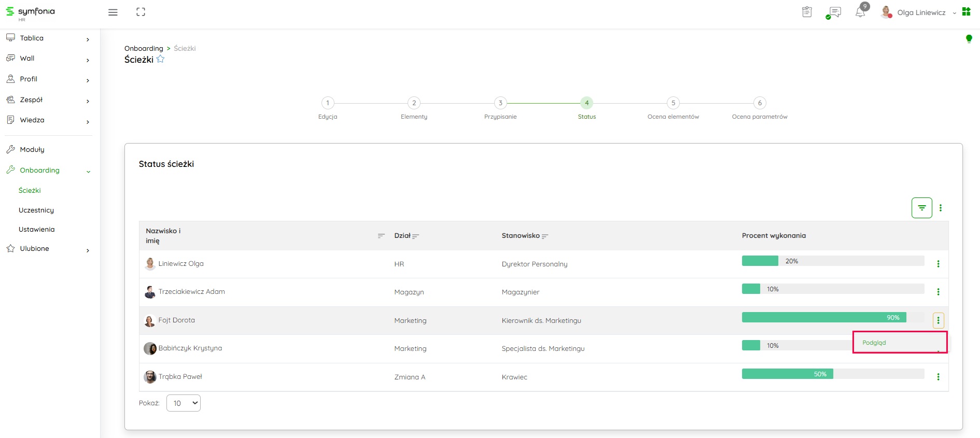Click the green lightbulb hint icon

click(x=969, y=39)
